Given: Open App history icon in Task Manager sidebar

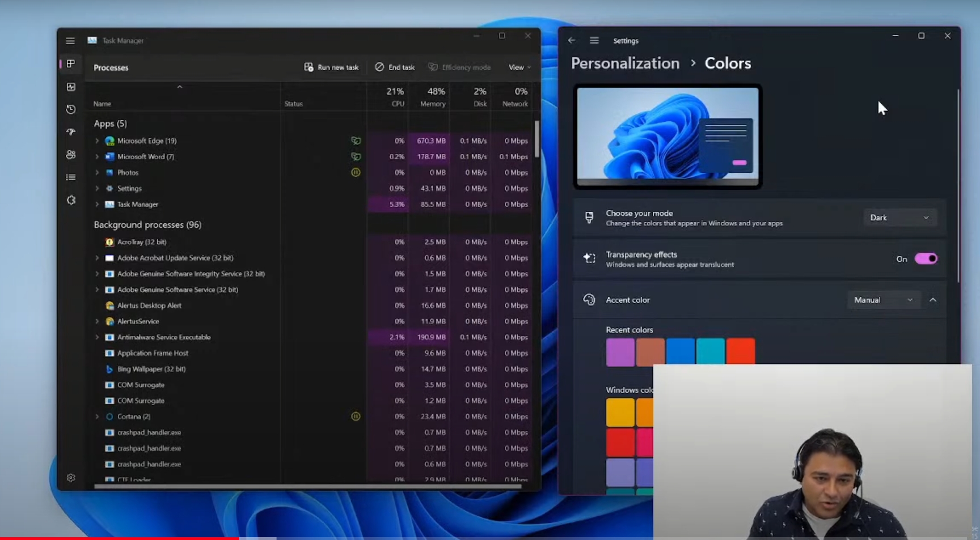Looking at the screenshot, I should 71,109.
